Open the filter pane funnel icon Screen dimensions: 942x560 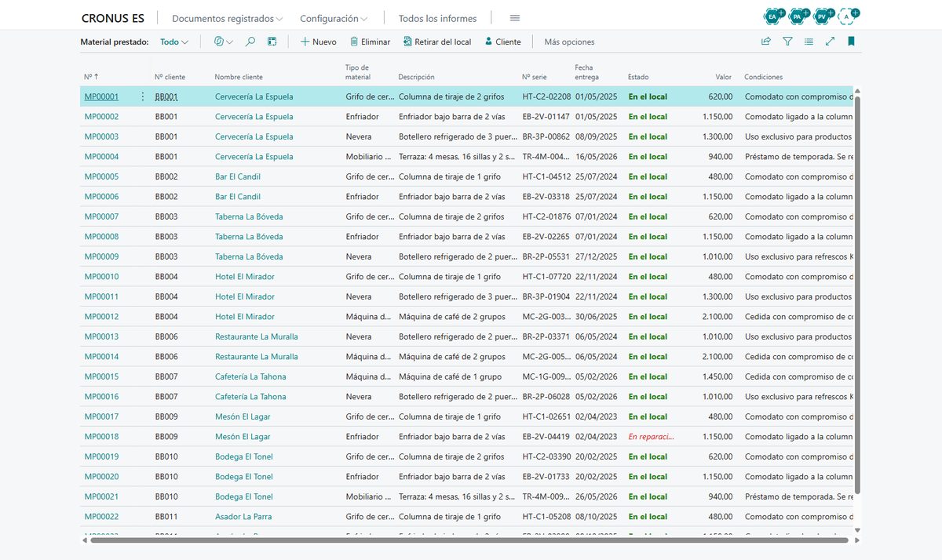click(x=787, y=42)
